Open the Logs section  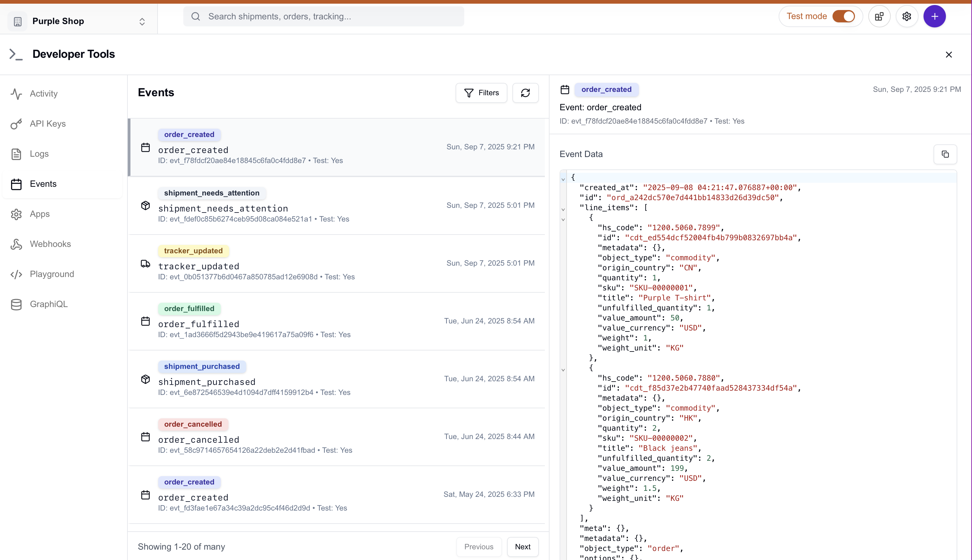(x=39, y=154)
